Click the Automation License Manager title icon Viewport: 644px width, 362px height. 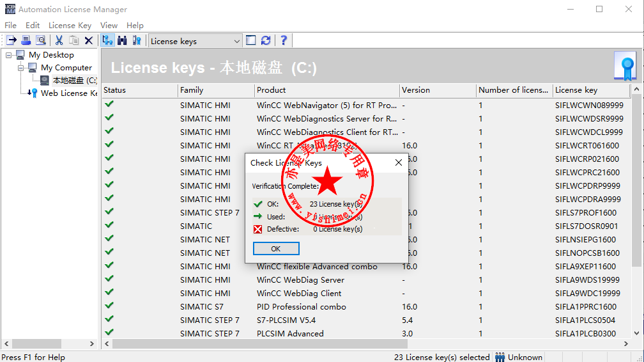[x=10, y=9]
